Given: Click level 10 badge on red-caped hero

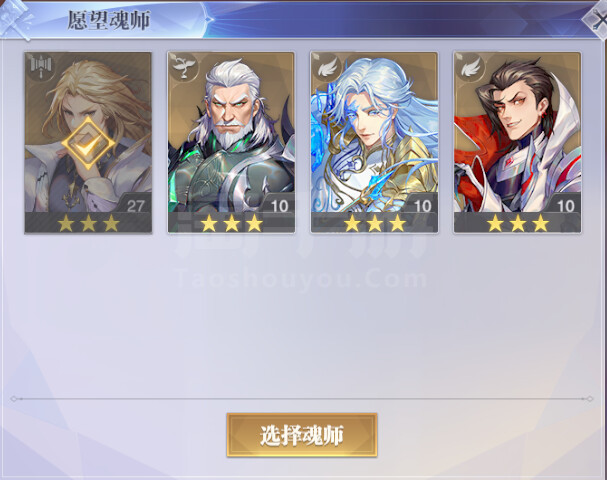Looking at the screenshot, I should pos(565,206).
